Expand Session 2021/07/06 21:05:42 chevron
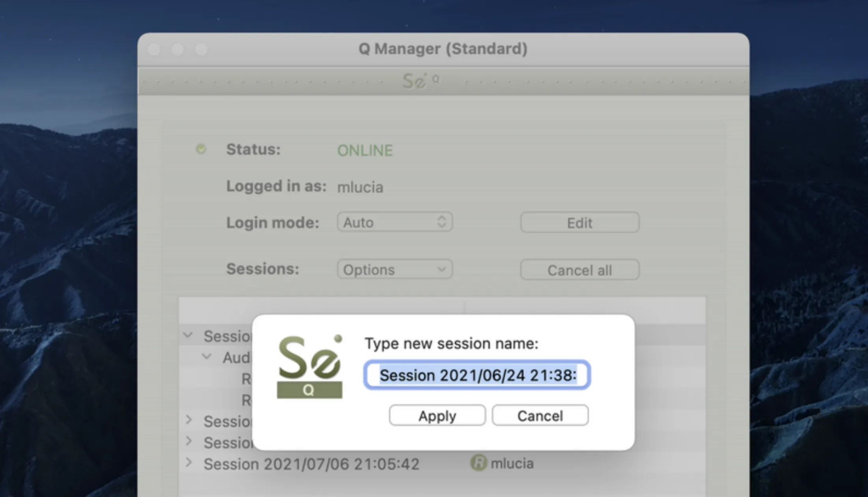Image resolution: width=868 pixels, height=497 pixels. pos(189,462)
